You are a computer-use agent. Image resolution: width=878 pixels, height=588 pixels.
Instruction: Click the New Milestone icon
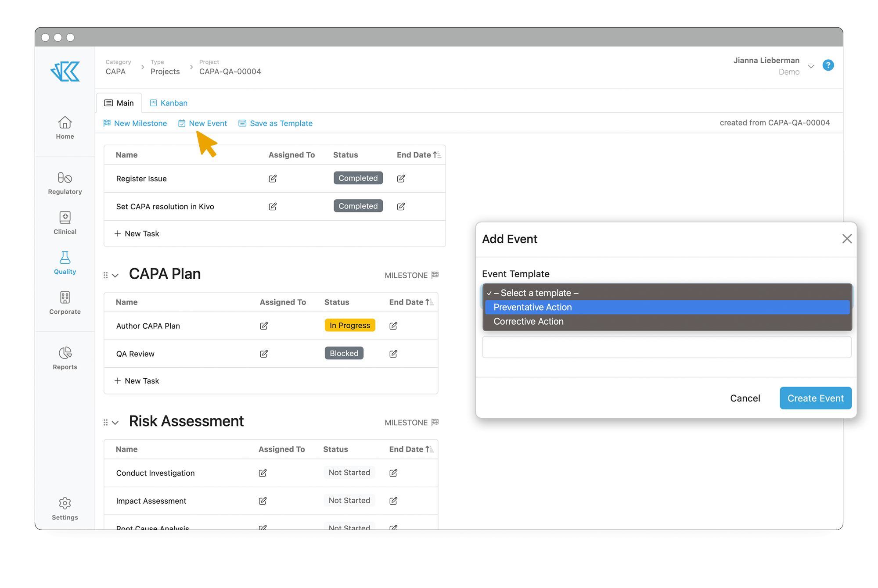(108, 123)
